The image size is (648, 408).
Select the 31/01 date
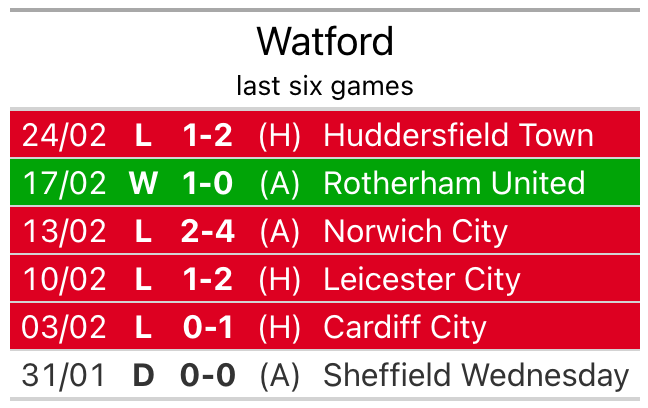(64, 375)
